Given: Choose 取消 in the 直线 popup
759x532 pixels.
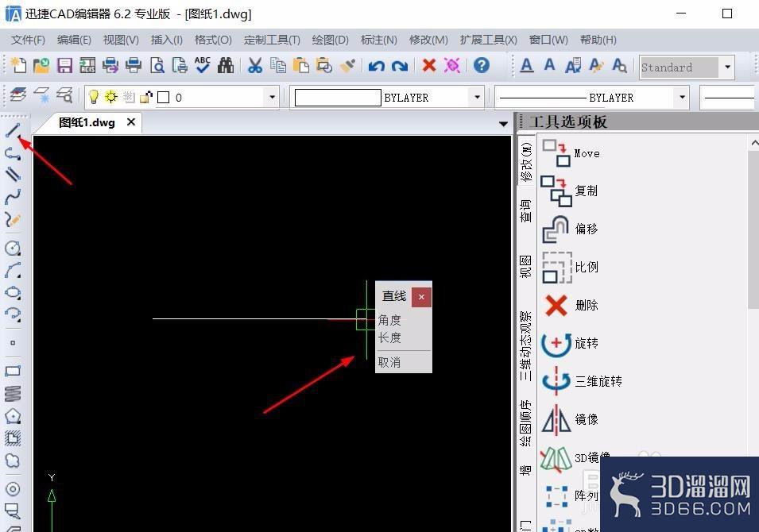Looking at the screenshot, I should click(389, 362).
